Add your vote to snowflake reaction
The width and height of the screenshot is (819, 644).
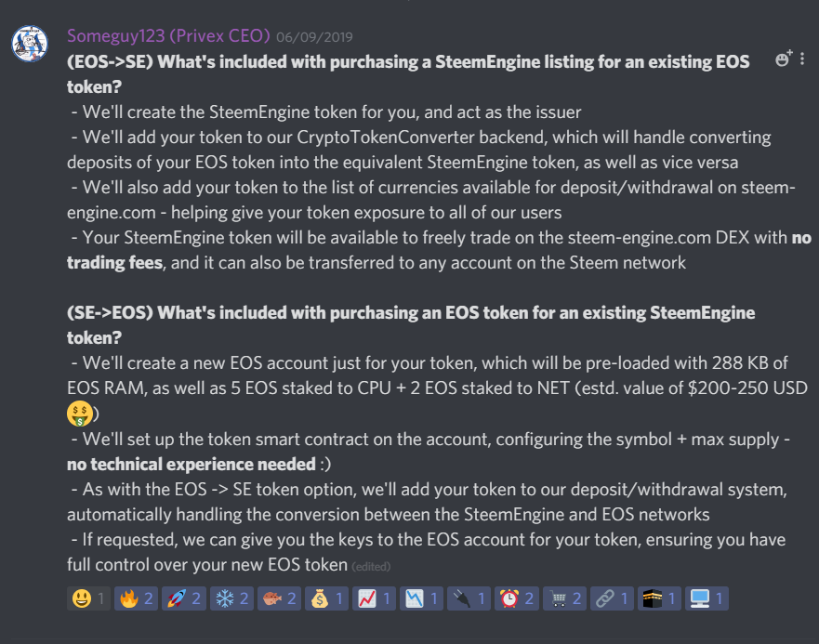point(231,598)
